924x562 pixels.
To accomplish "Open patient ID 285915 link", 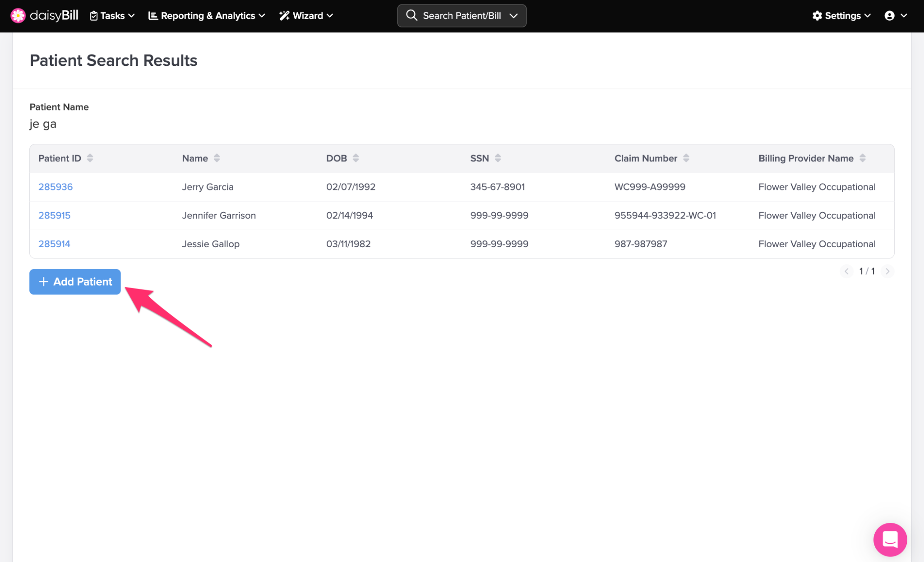I will [x=54, y=215].
